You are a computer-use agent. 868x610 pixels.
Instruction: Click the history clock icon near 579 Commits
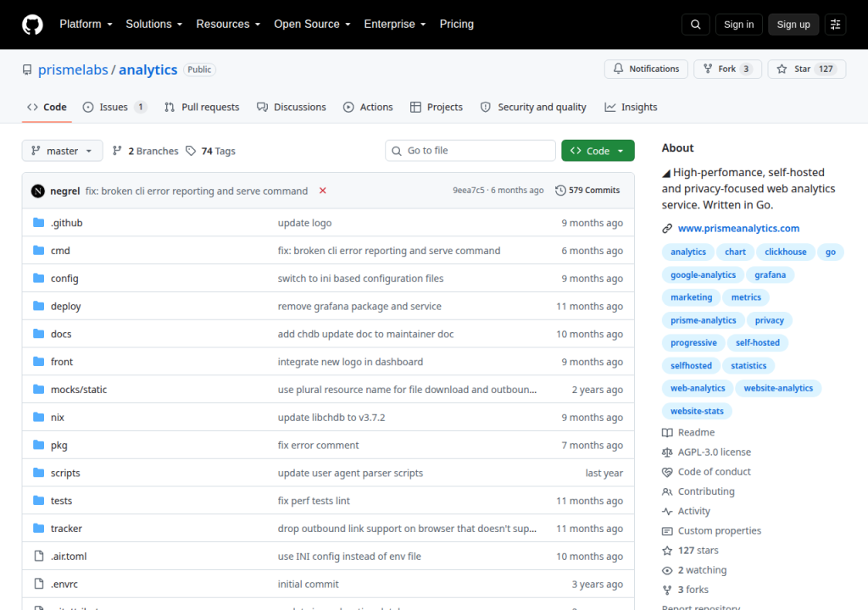click(560, 191)
